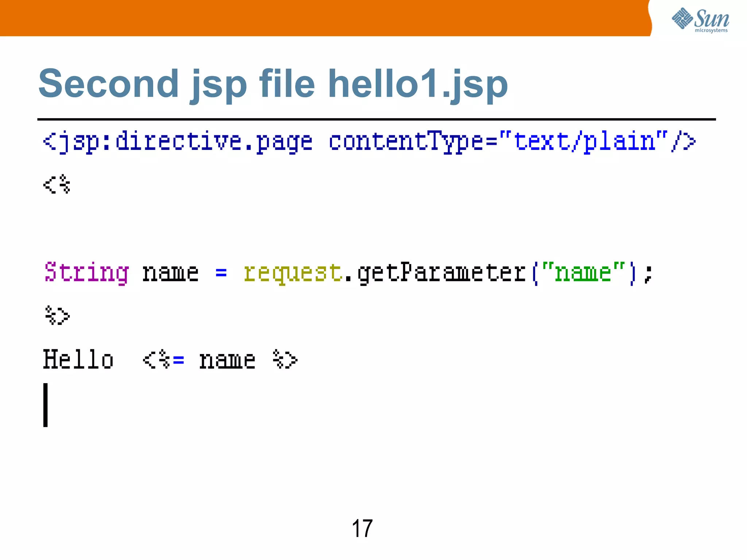Click the text cursor below Hello line
Image resolution: width=747 pixels, height=560 pixels.
(x=46, y=405)
